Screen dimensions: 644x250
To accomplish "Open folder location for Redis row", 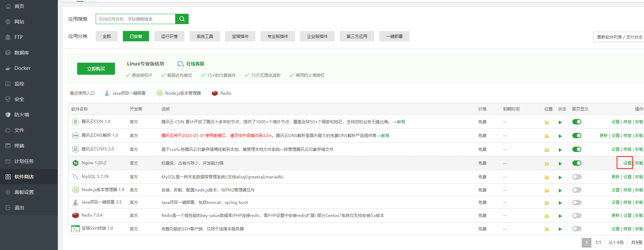I will (547, 216).
